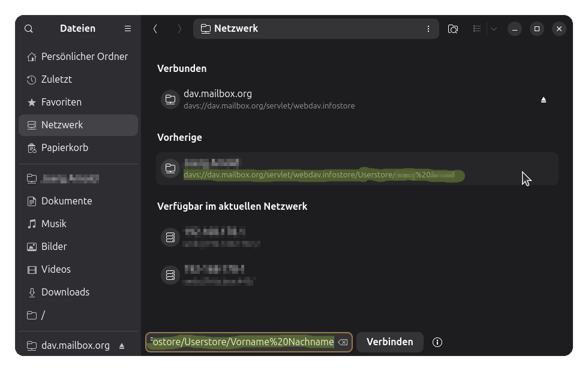
Task: Toggle the list/grid view mode
Action: pyautogui.click(x=477, y=29)
